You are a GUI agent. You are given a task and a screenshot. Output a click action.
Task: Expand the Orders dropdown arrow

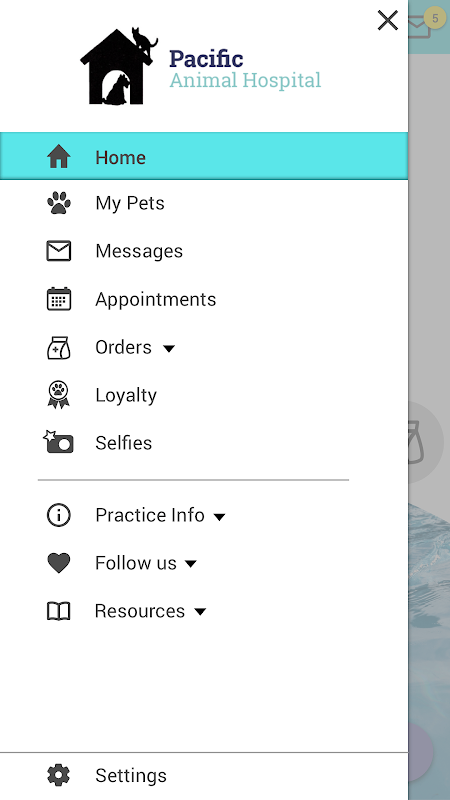[169, 348]
